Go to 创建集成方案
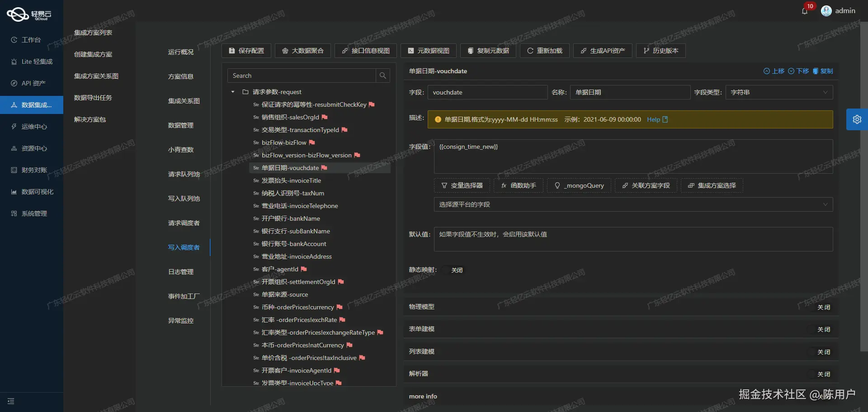The height and width of the screenshot is (412, 868). (93, 54)
